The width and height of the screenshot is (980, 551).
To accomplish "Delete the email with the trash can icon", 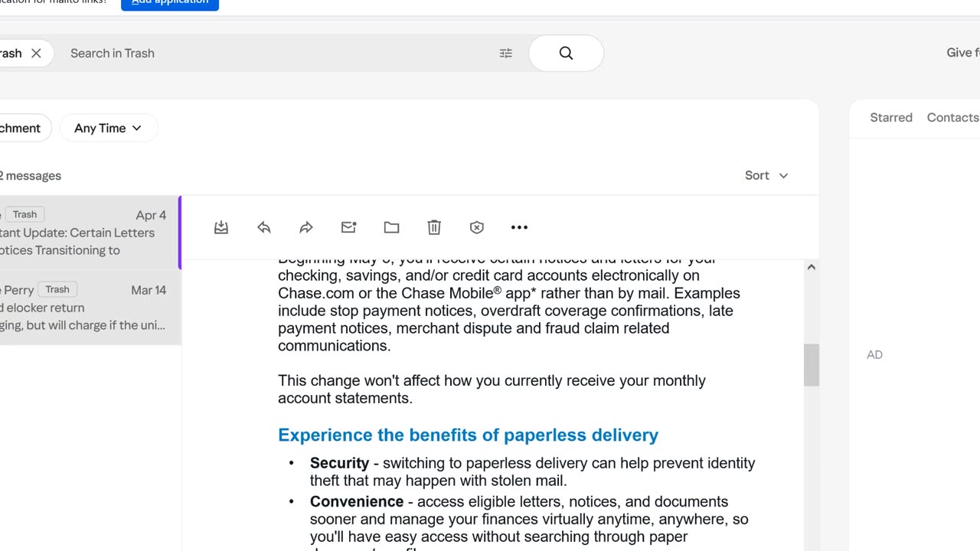I will (434, 227).
